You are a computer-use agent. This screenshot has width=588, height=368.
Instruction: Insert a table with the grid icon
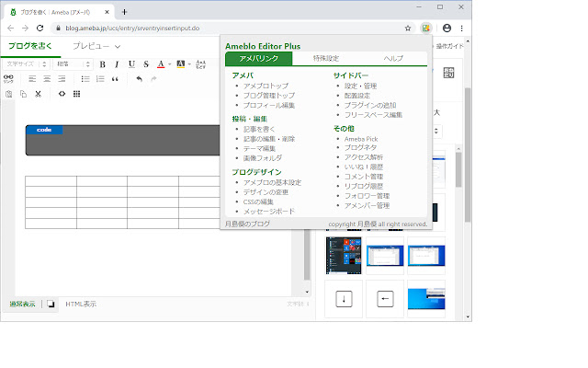coord(76,94)
